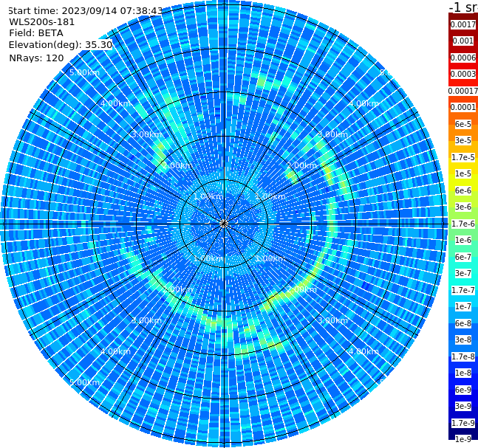Click the 0.001 colorbar label
478x448 pixels.
[462, 41]
